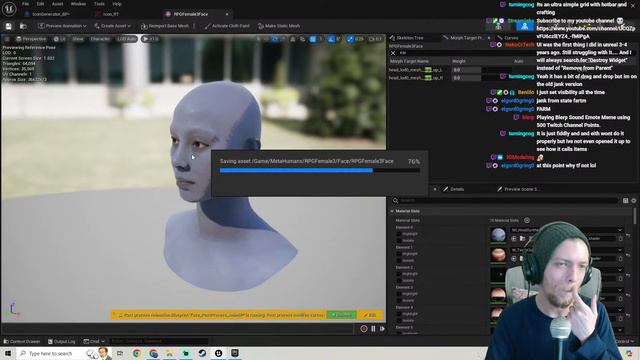Open the Help menu
The height and width of the screenshot is (360, 640).
point(117,4)
